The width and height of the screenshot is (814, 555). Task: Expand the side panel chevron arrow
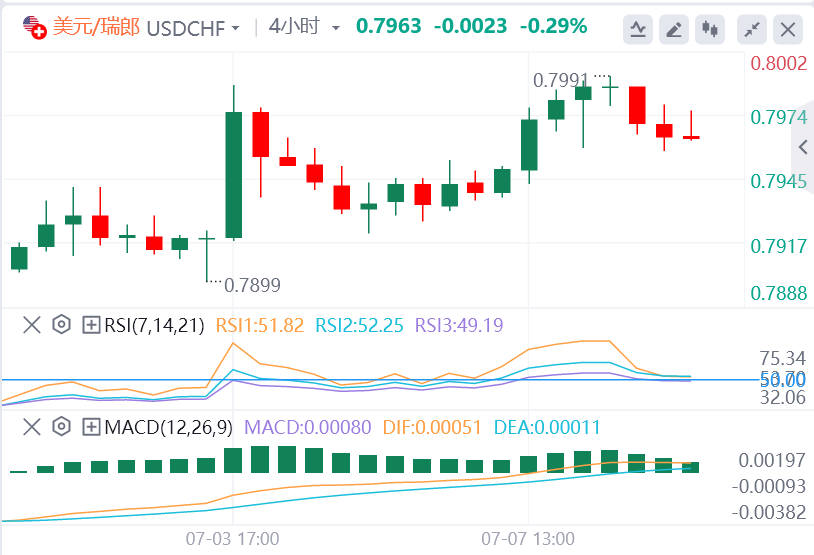802,147
